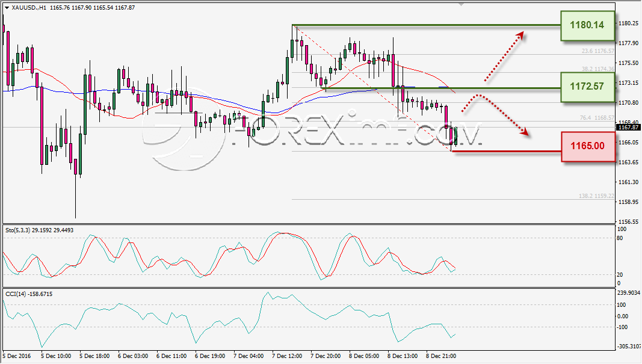Screen dimensions: 642x364
Task: Click the OHLC values 1165.76 1167.90 1165.54 1167.87
Action: tap(92, 8)
